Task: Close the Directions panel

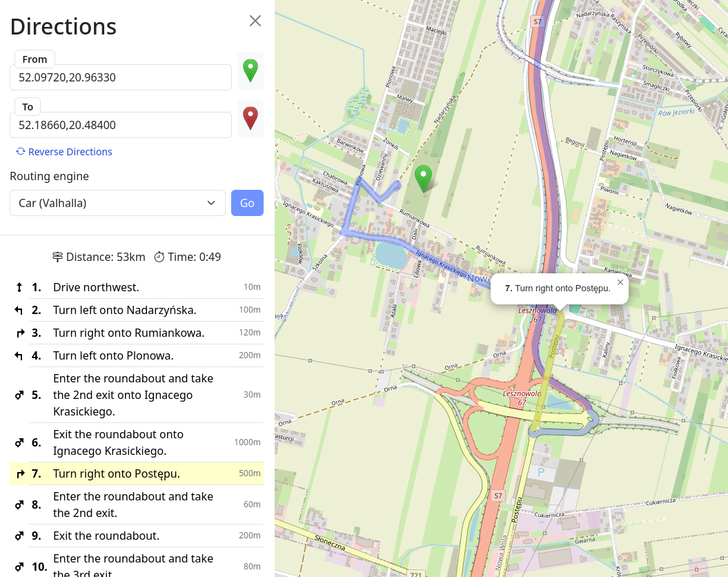Action: 255,21
